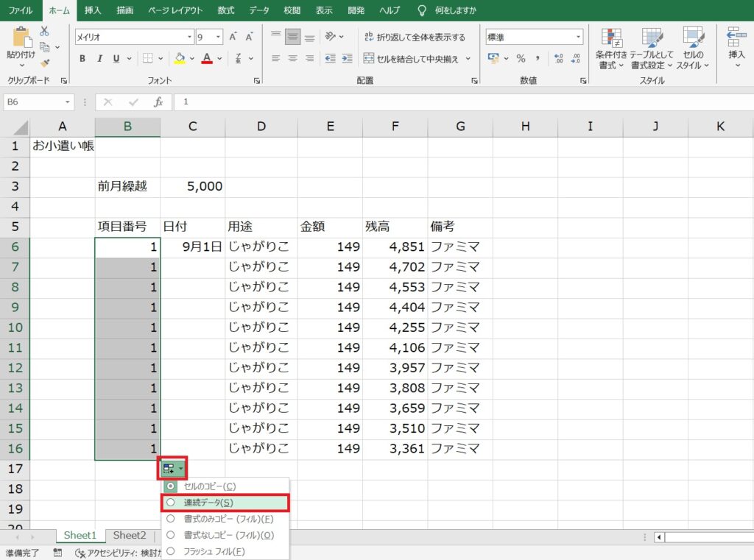Click the bottom align icon
The height and width of the screenshot is (560, 754).
pos(310,37)
